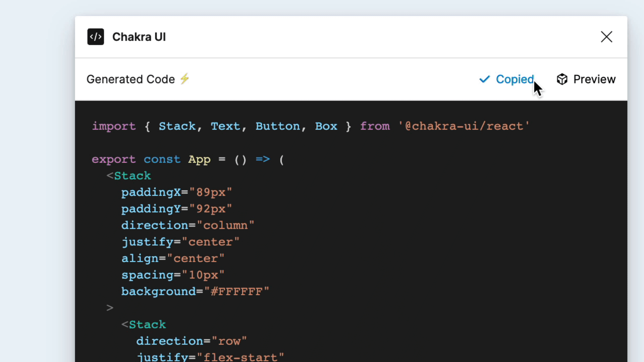This screenshot has height=362, width=644.
Task: Click the export keyword
Action: pos(114,160)
